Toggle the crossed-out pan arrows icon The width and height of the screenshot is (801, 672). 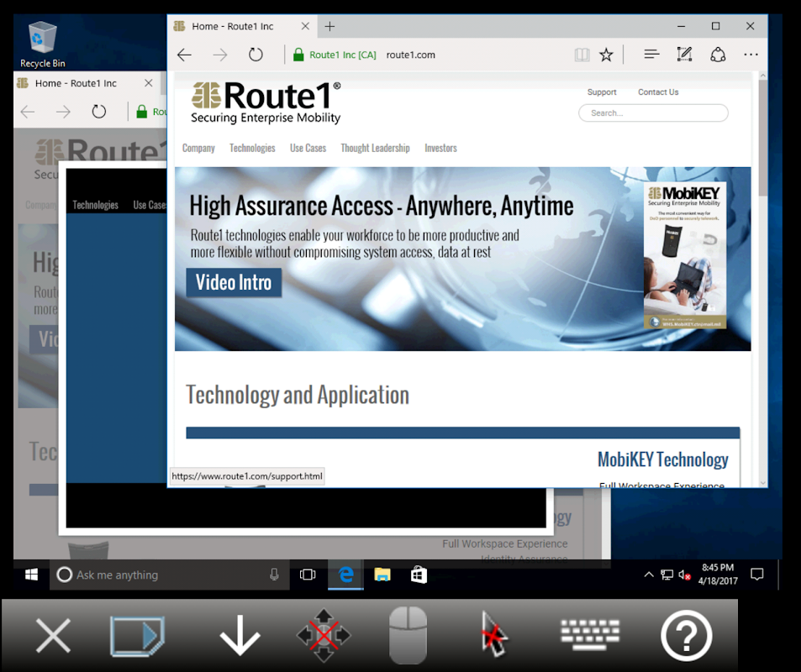pyautogui.click(x=324, y=636)
